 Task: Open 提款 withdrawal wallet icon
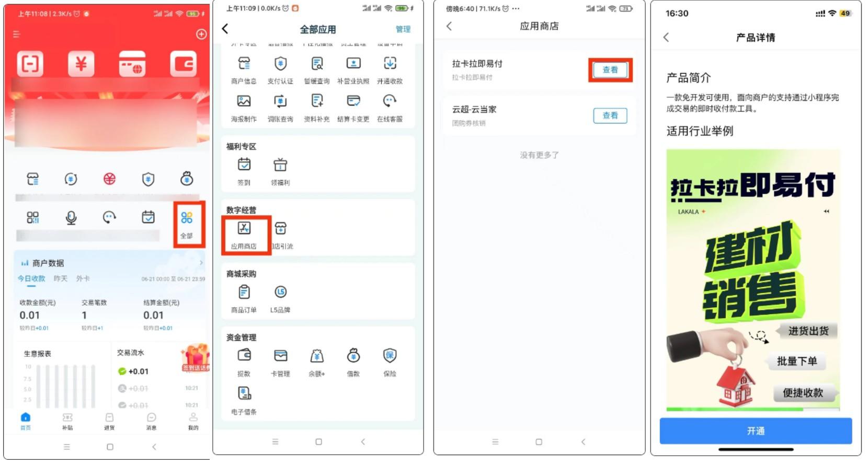click(244, 362)
